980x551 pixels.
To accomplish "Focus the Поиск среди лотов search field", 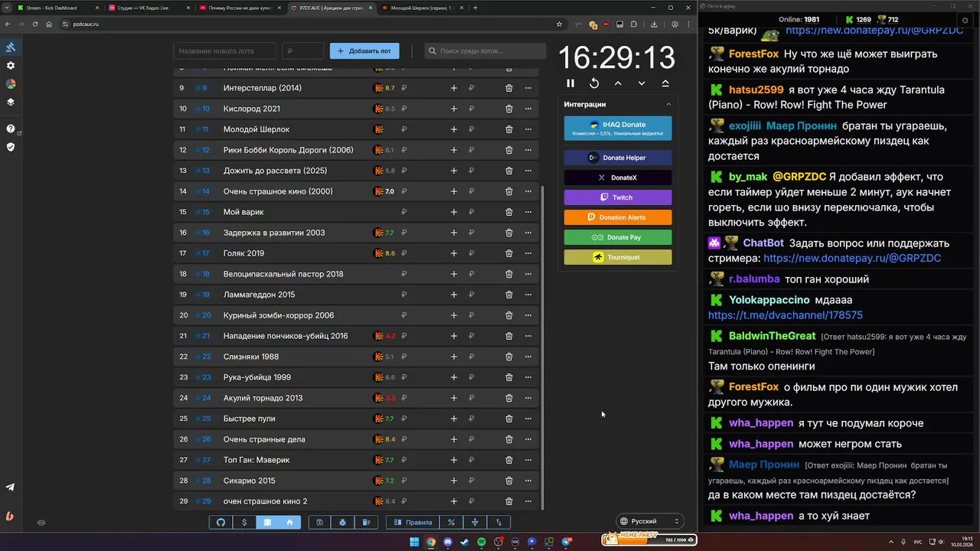I will [485, 51].
